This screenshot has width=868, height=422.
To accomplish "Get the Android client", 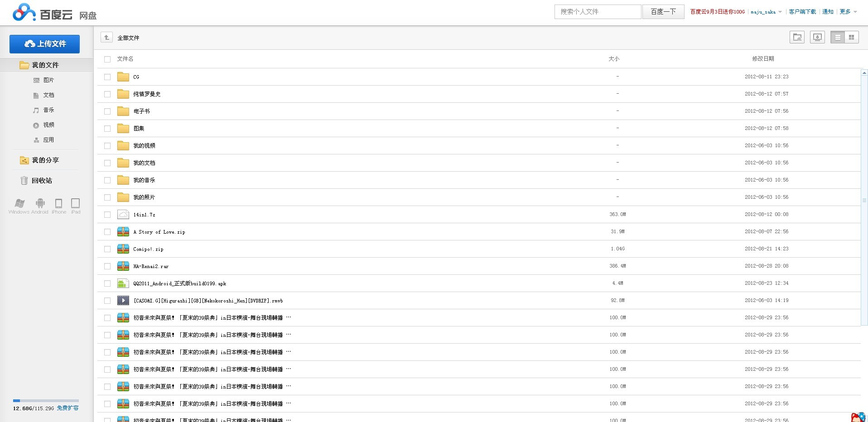I will tap(40, 206).
